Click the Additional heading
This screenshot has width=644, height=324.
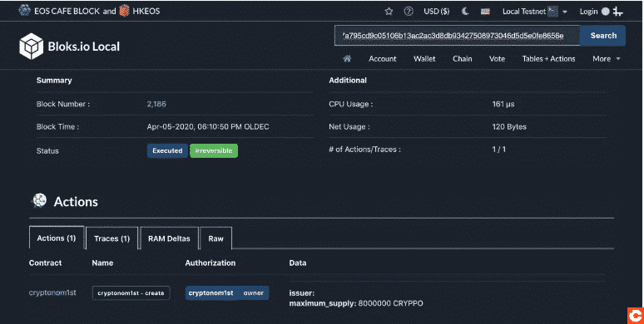(348, 81)
